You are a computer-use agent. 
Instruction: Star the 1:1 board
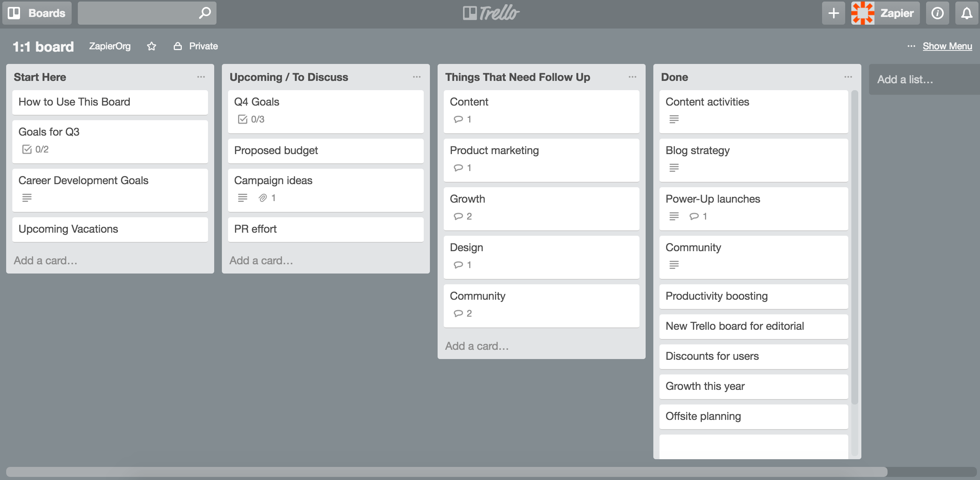tap(151, 46)
